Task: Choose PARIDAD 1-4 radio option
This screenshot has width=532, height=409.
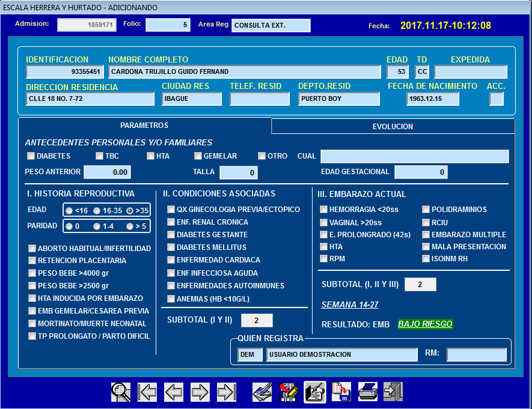Action: click(97, 226)
